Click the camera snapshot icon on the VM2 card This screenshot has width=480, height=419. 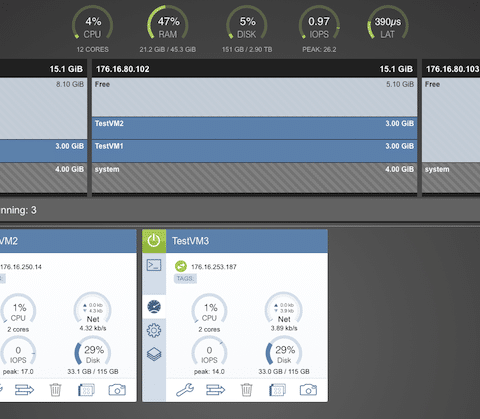[117, 390]
